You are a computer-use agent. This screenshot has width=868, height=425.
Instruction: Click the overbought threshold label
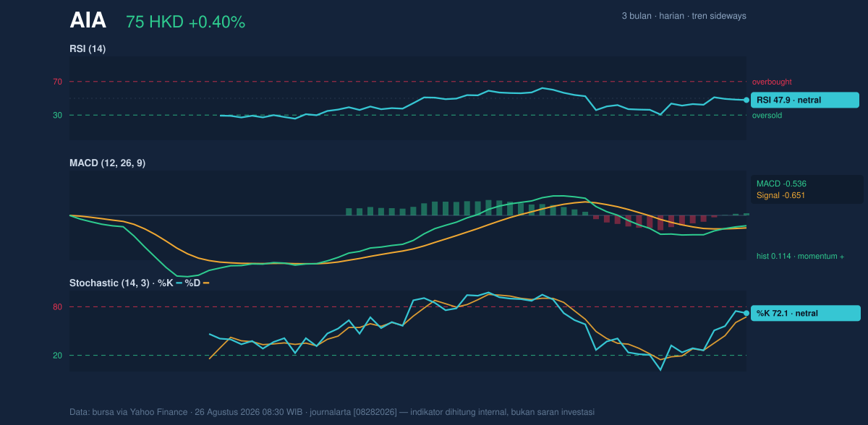pyautogui.click(x=772, y=82)
